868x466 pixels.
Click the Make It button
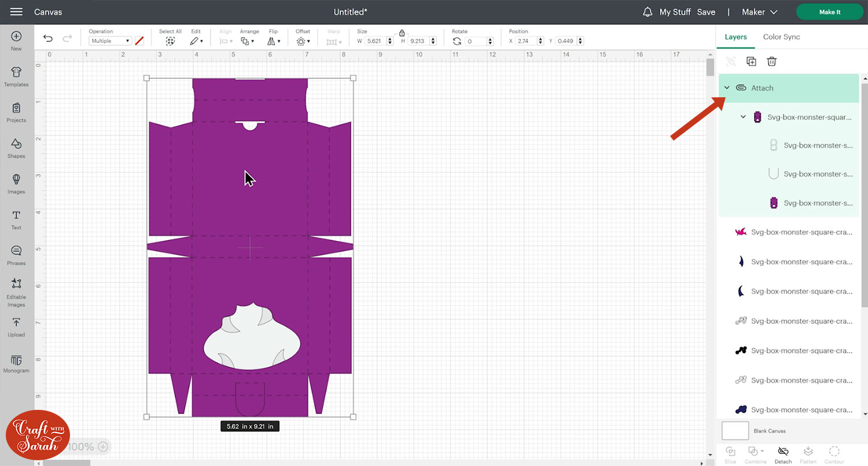coord(829,12)
